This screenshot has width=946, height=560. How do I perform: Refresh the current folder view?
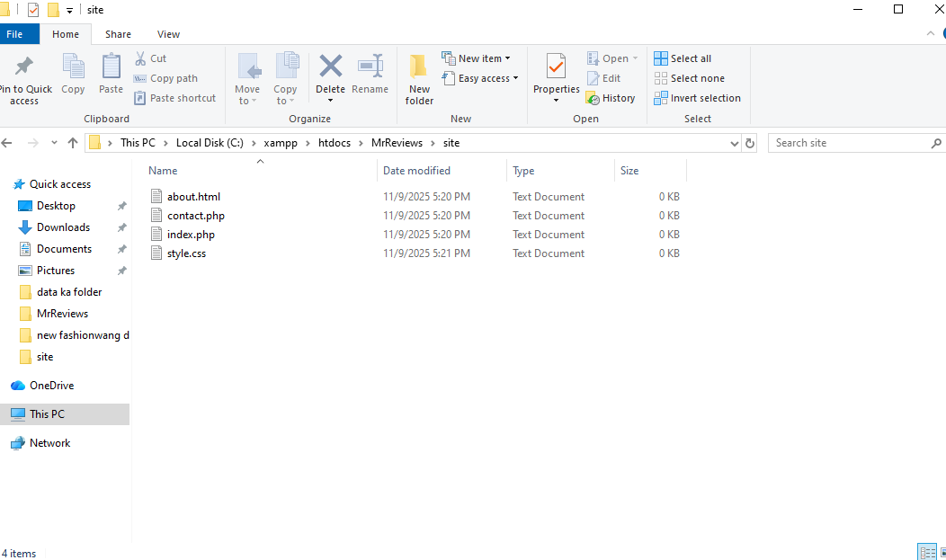(x=751, y=143)
